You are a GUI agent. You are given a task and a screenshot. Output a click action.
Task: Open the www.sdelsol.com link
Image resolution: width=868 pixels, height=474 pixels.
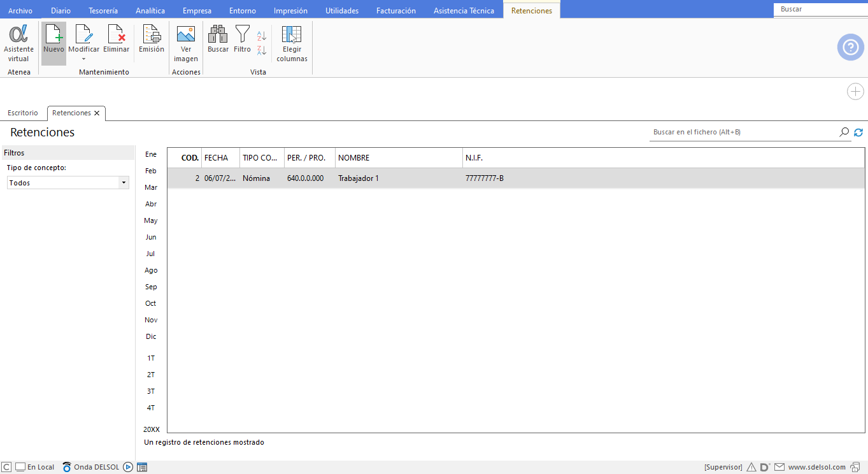tap(817, 467)
